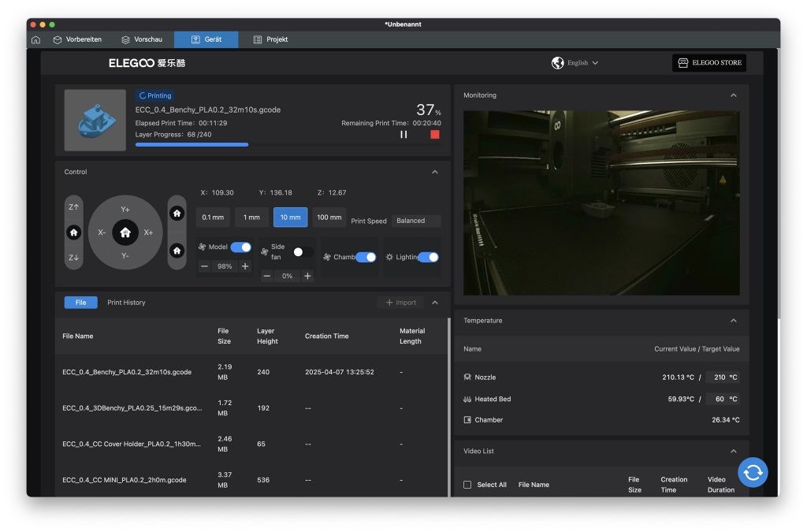Image resolution: width=807 pixels, height=532 pixels.
Task: Click the home icon in the top tab bar
Action: pos(35,39)
